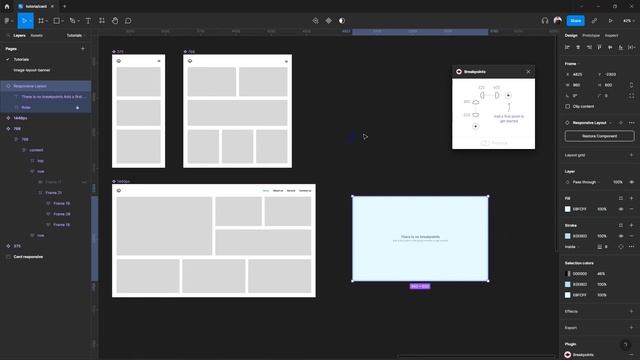Go to Figma home

(x=7, y=7)
